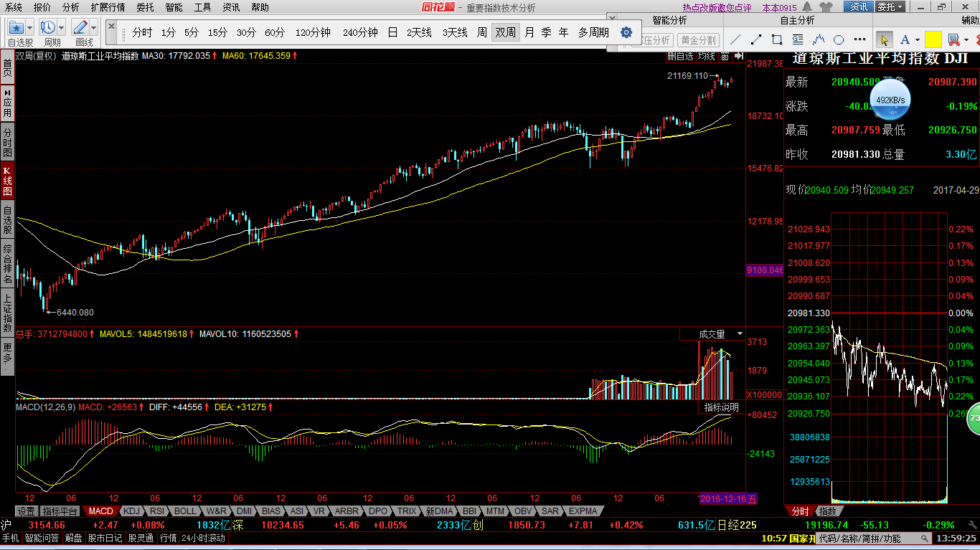980x550 pixels.
Task: Switch chart to 季 period
Action: pos(547,32)
